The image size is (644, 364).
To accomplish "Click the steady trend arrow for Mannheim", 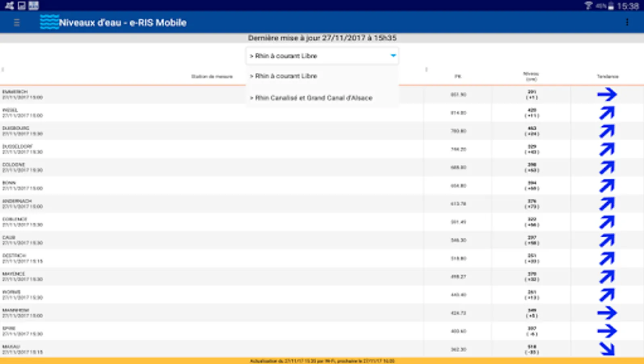I will coord(607,313).
